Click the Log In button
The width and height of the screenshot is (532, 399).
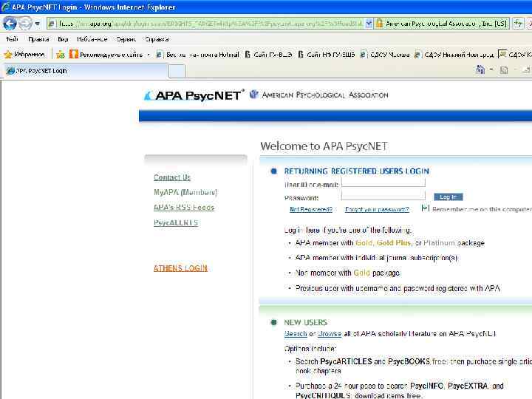click(449, 197)
